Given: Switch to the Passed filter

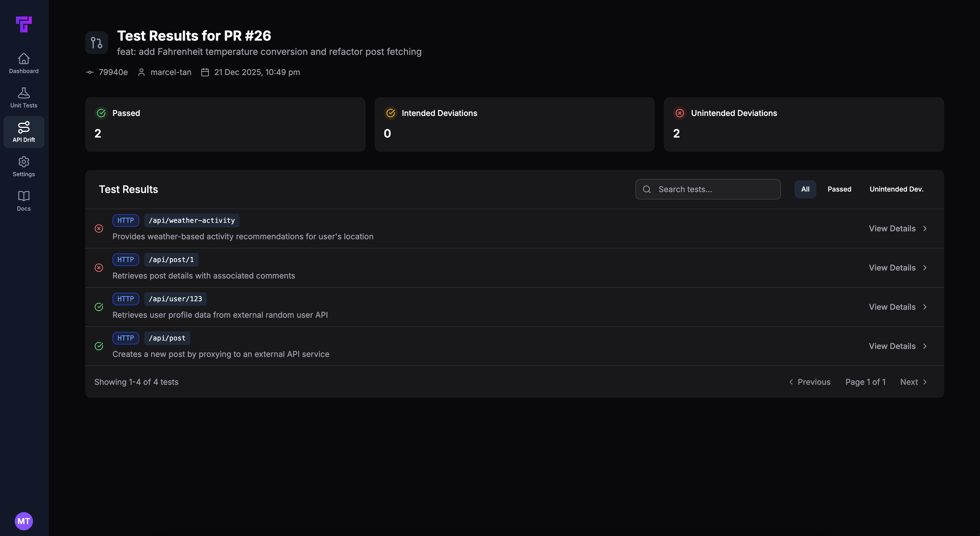Looking at the screenshot, I should (839, 189).
